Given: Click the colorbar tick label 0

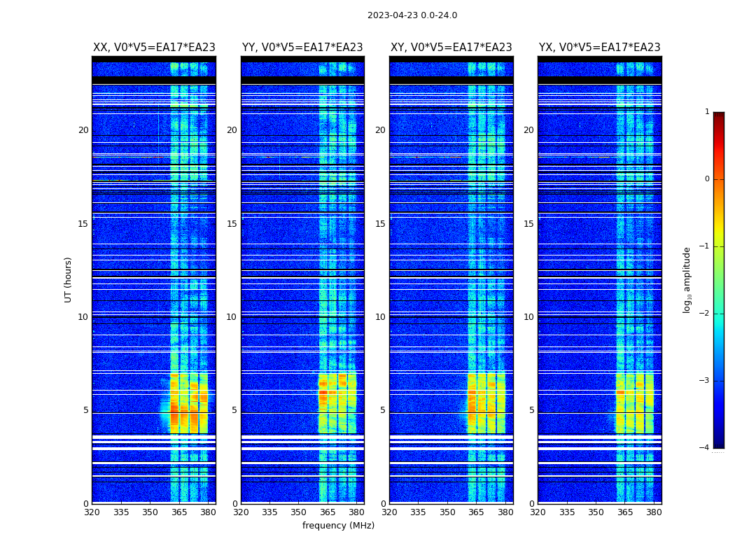Looking at the screenshot, I should coord(707,179).
